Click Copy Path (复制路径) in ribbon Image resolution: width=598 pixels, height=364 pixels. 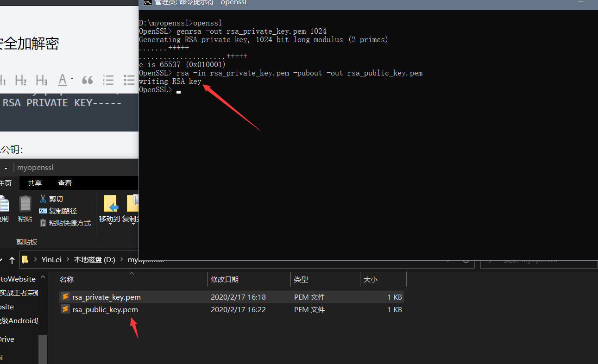[x=58, y=211]
